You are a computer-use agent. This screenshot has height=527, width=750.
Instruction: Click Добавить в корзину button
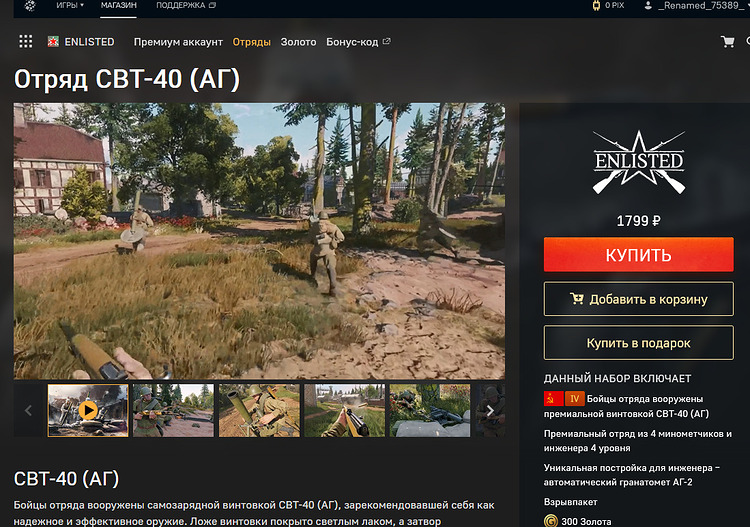[x=639, y=299]
